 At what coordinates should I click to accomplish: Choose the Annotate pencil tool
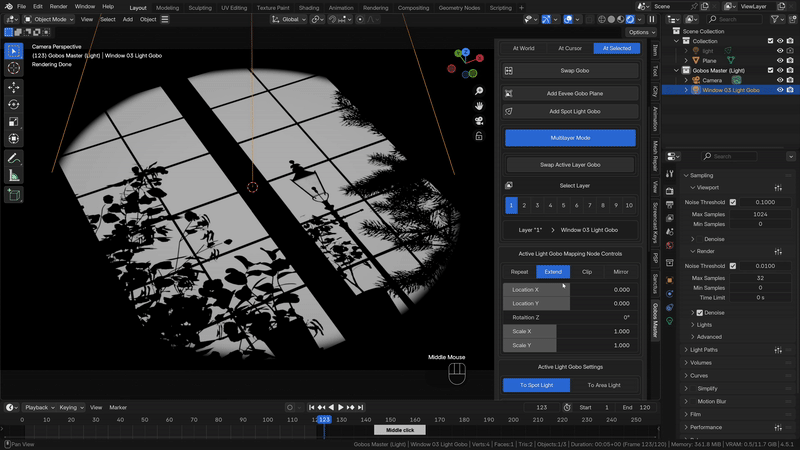(x=14, y=158)
